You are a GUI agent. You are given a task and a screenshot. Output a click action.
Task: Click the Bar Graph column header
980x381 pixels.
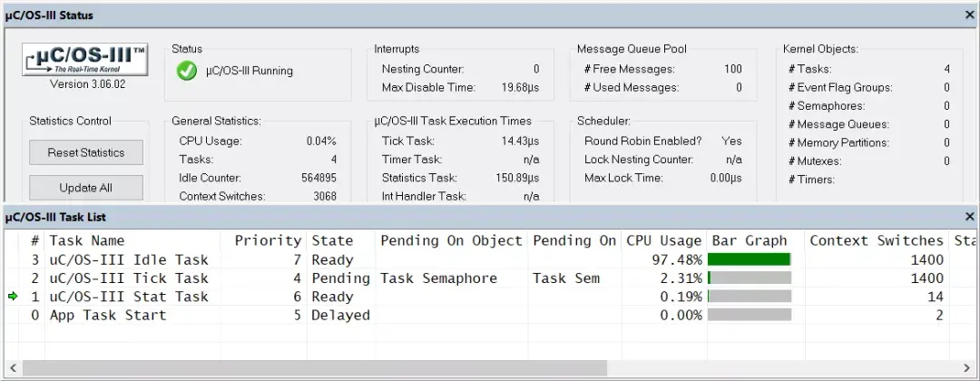750,240
